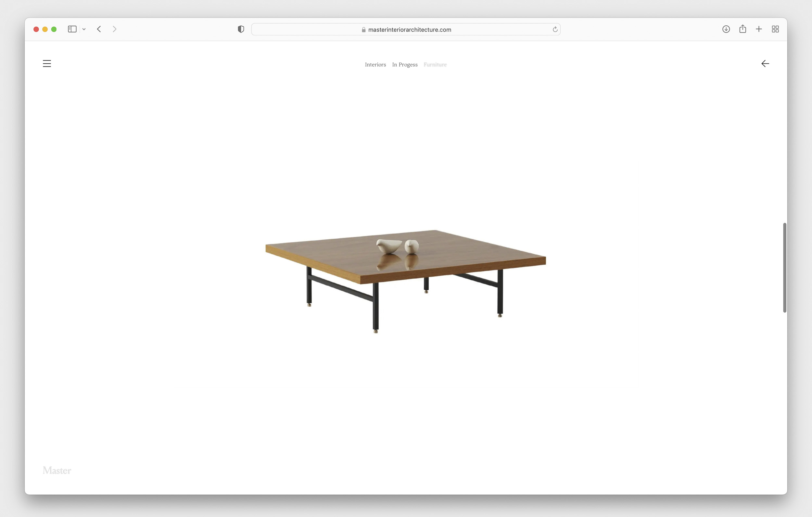Screen dimensions: 812x517
Task: Open the hamburger menu icon
Action: 47,63
